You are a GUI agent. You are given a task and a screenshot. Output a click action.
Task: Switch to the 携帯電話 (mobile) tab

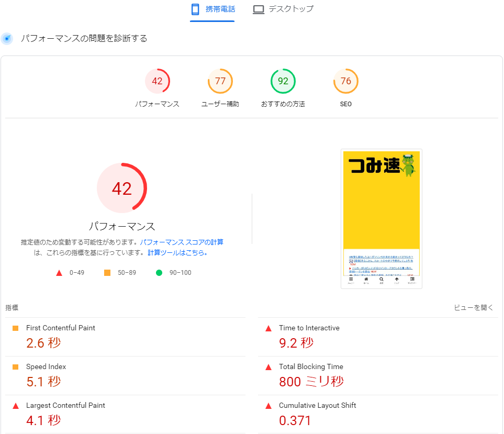212,9
